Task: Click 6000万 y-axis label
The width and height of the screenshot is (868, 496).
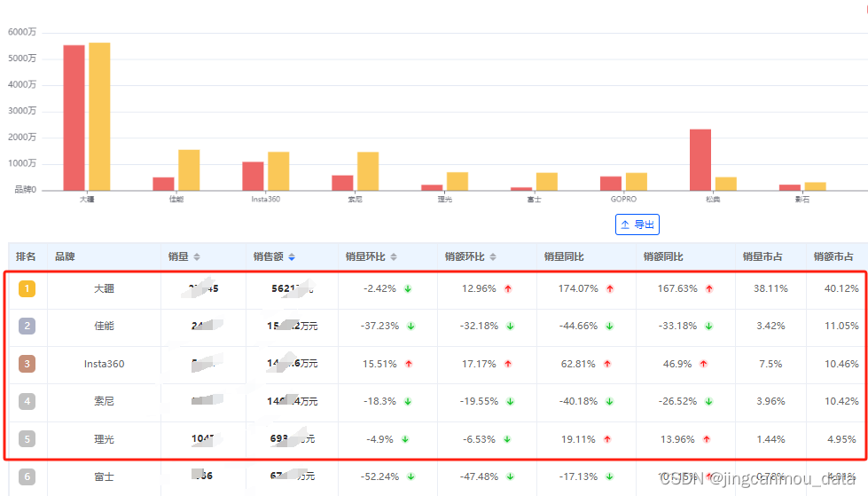Action: point(22,32)
